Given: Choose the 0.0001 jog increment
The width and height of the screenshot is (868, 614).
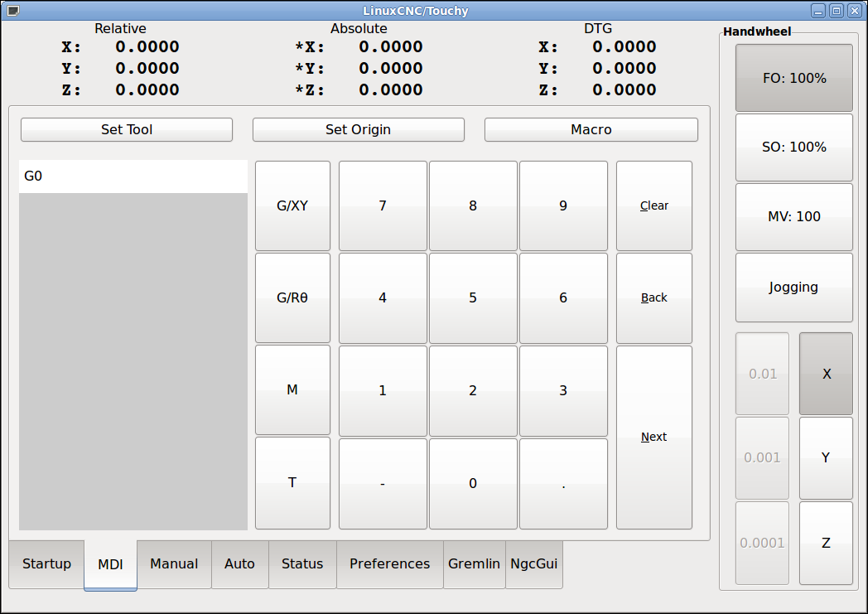Looking at the screenshot, I should [x=762, y=543].
